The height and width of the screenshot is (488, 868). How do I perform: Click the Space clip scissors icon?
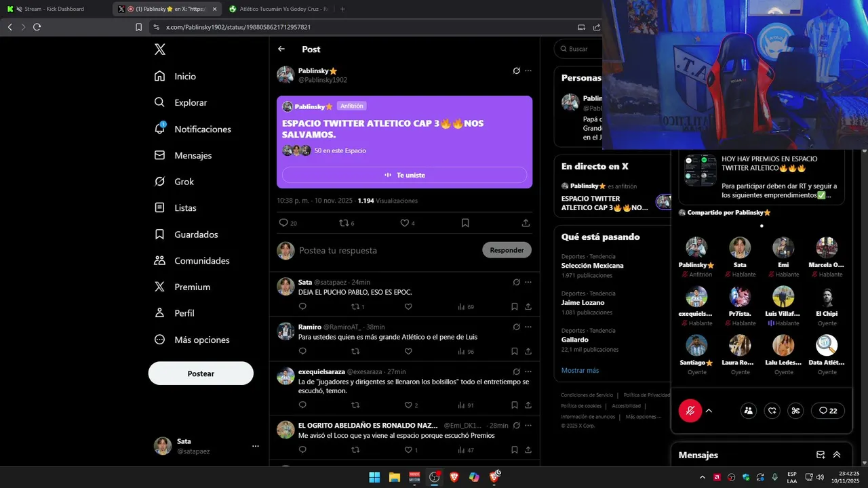point(796,411)
